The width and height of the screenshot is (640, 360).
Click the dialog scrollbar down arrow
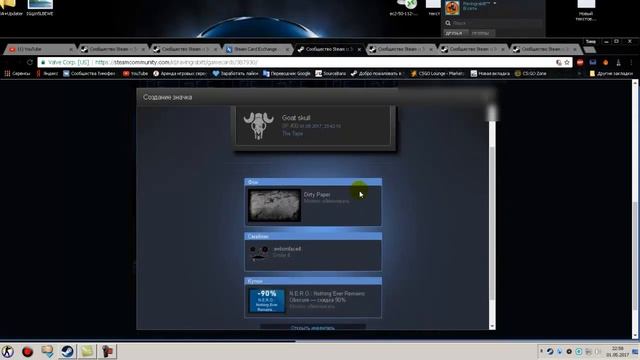coord(492,326)
